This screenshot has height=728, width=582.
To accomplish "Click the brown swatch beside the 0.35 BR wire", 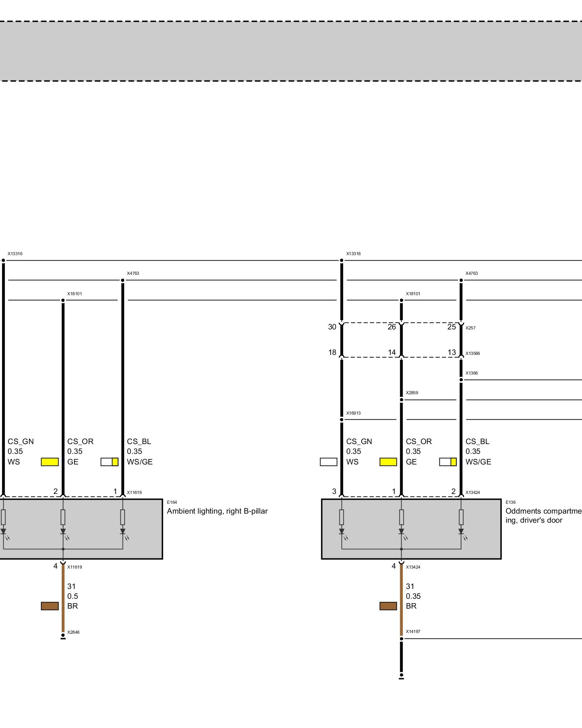I will point(388,606).
